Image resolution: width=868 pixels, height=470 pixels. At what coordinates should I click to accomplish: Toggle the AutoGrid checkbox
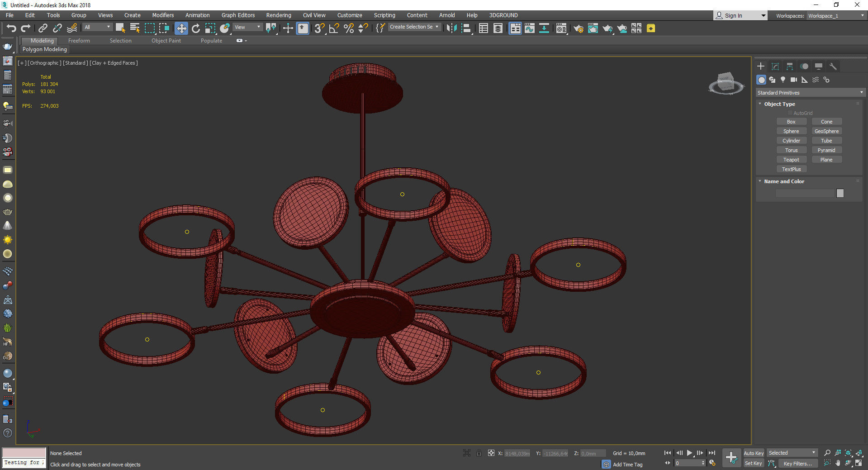(x=790, y=113)
